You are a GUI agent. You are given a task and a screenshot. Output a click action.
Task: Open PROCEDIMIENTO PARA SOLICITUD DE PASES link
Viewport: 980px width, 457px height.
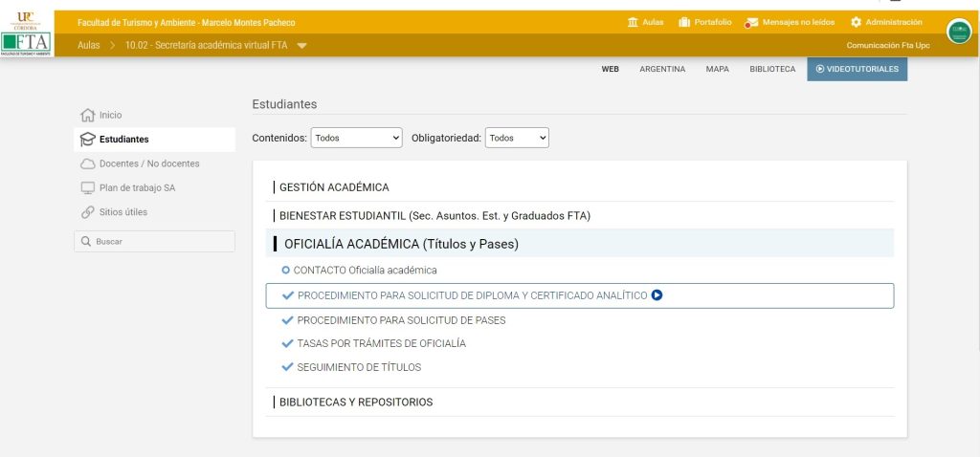(x=401, y=319)
